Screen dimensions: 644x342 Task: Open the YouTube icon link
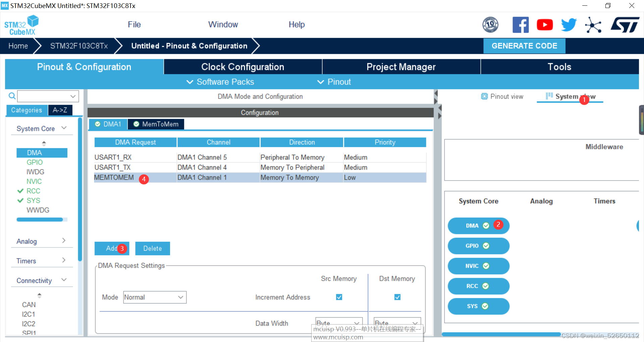click(x=545, y=25)
